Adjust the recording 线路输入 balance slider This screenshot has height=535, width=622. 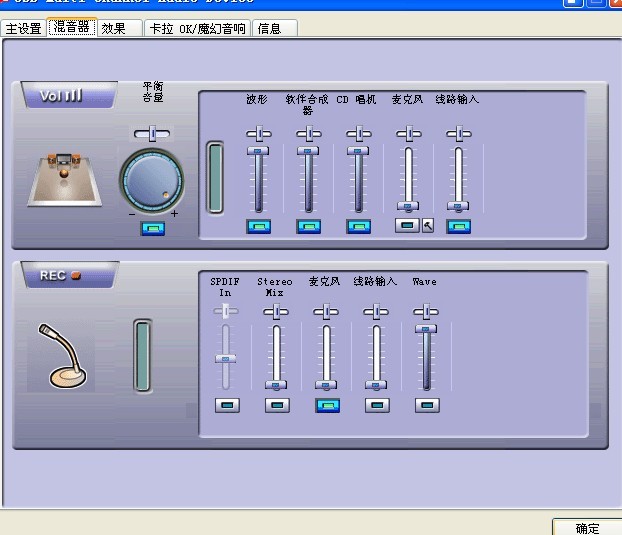[x=376, y=311]
